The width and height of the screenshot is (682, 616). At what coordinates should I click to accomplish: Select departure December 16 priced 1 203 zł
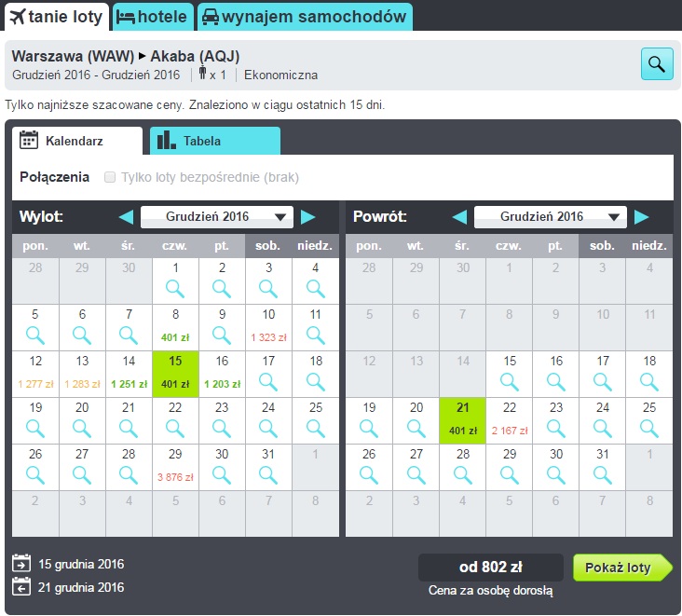click(222, 374)
